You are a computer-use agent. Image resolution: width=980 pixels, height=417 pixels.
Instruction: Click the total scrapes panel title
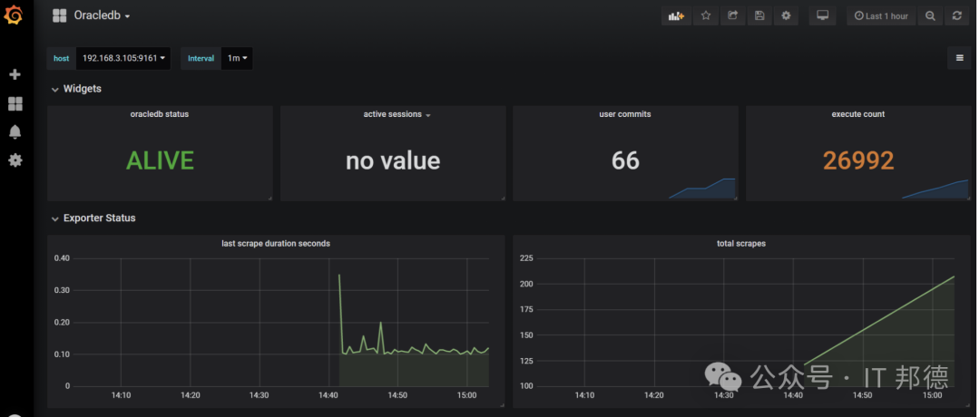[x=741, y=244]
